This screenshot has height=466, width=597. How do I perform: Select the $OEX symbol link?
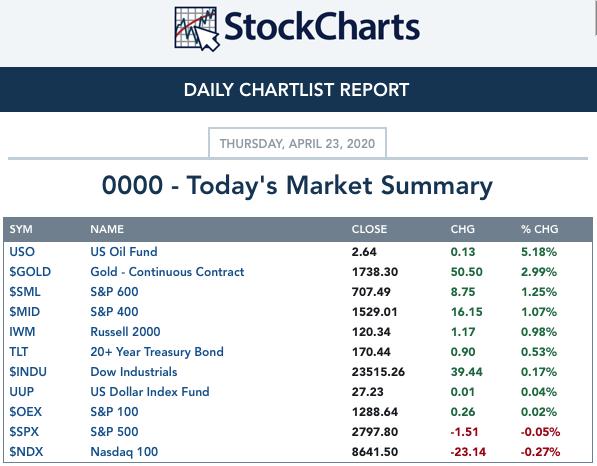point(26,412)
